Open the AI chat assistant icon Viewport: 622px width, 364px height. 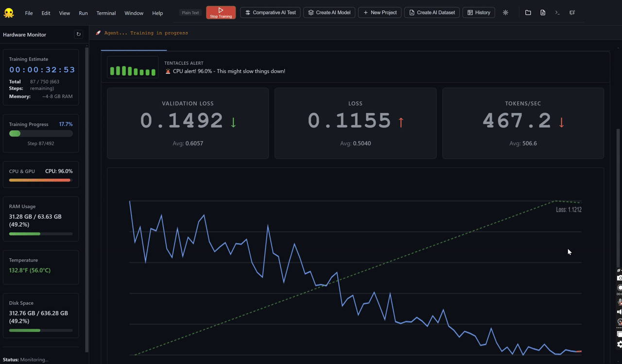572,13
